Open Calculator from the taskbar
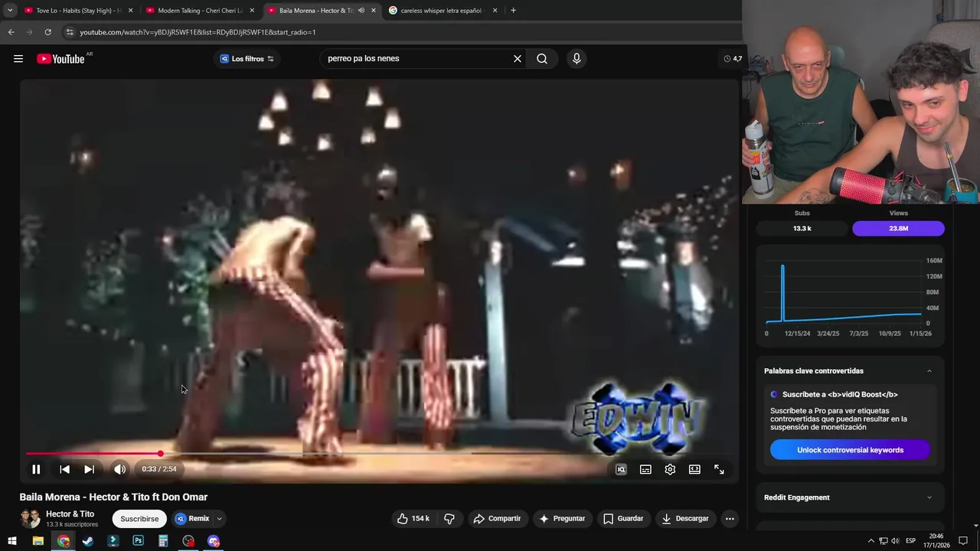 tap(163, 541)
